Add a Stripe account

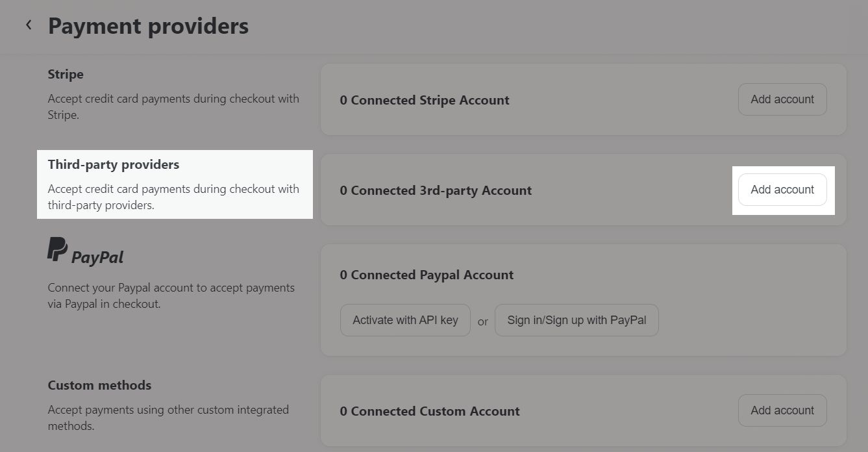[782, 99]
